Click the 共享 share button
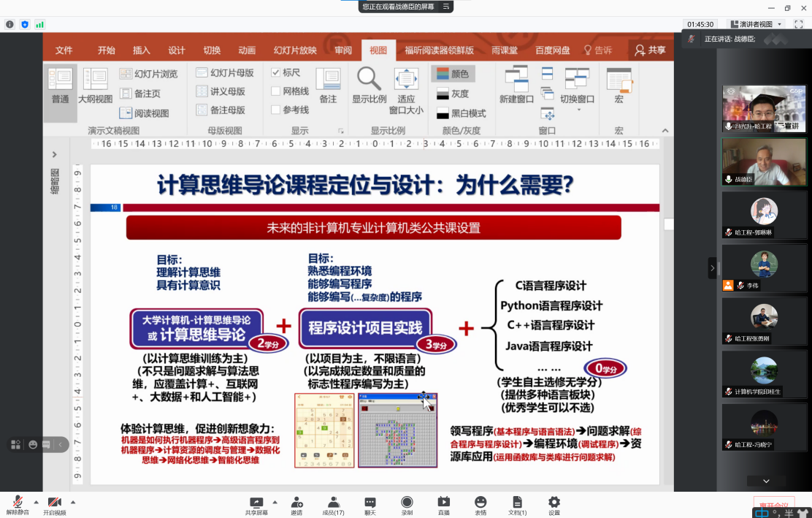812x518 pixels. point(650,50)
